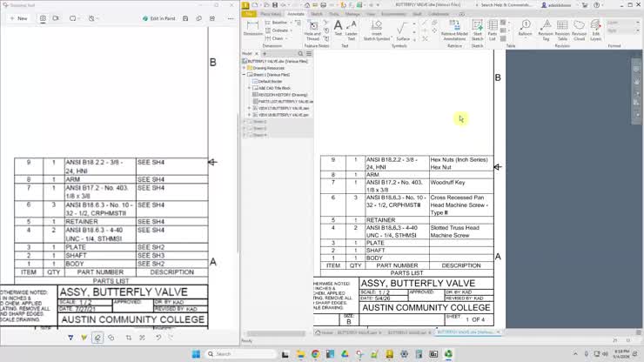The width and height of the screenshot is (644, 362).
Task: Open Inventor help question mark icon
Action: pyautogui.click(x=597, y=5)
